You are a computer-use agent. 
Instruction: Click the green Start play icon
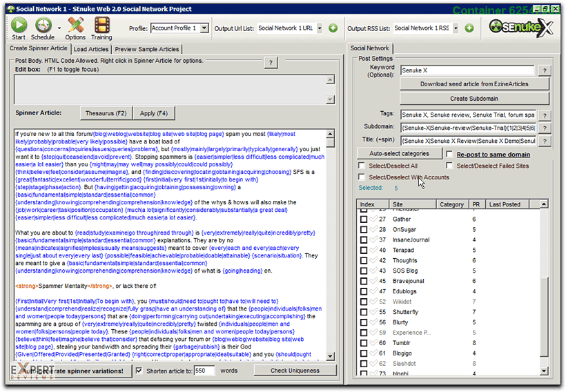click(x=19, y=26)
